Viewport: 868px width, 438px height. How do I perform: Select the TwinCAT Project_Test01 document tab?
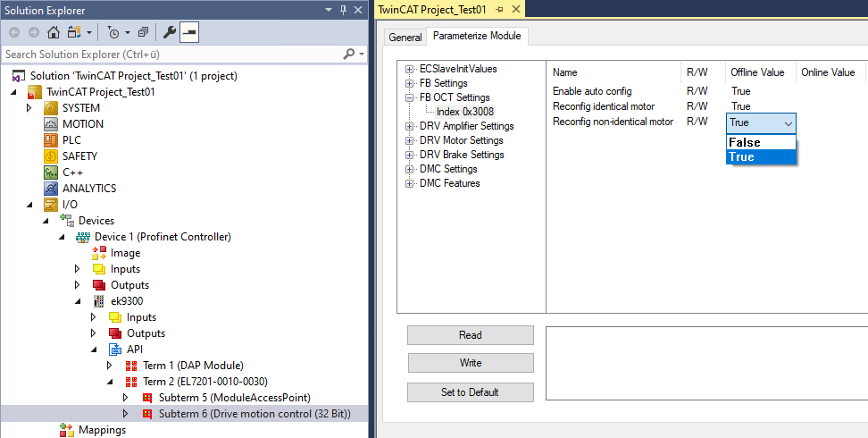[x=432, y=10]
